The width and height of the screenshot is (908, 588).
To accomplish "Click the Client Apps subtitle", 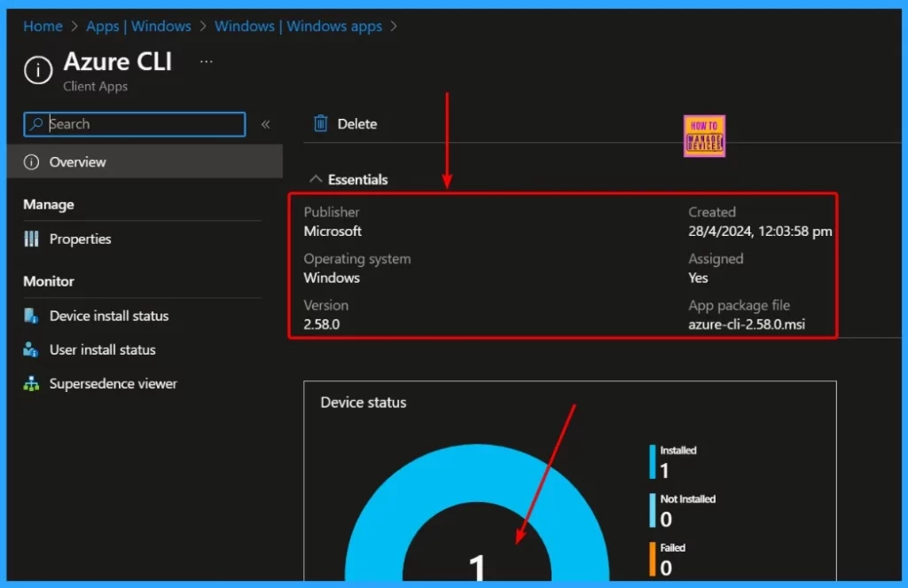I will point(96,86).
